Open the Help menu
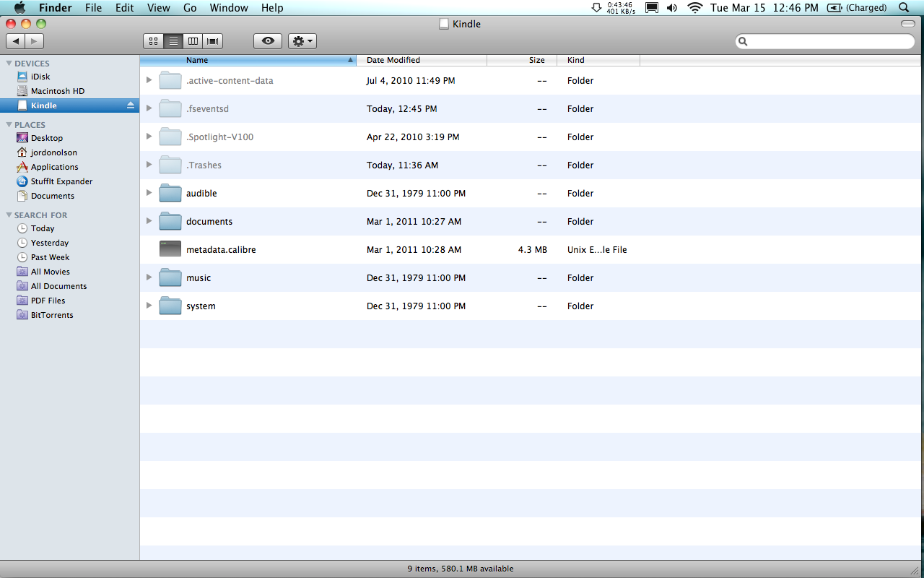Image resolution: width=924 pixels, height=578 pixels. [272, 8]
